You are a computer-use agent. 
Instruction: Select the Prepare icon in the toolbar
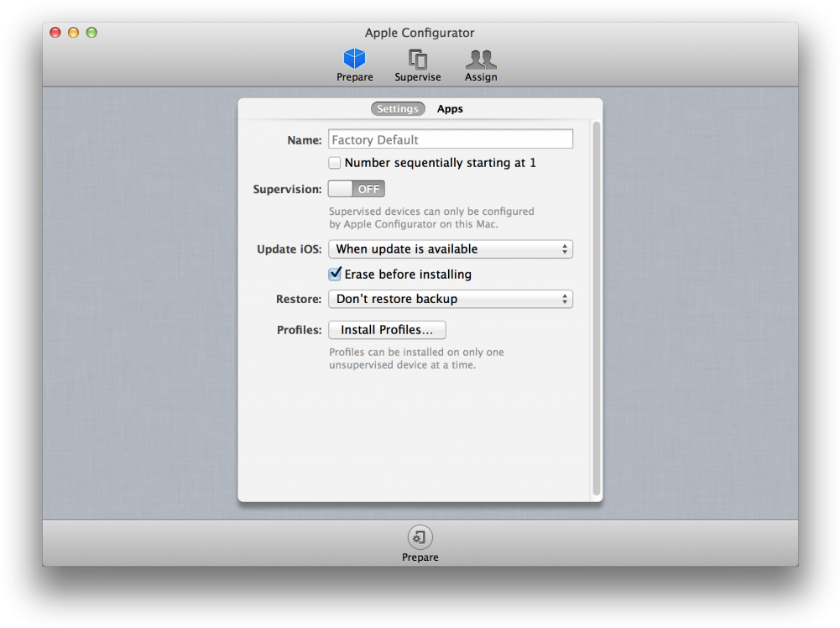coord(354,63)
